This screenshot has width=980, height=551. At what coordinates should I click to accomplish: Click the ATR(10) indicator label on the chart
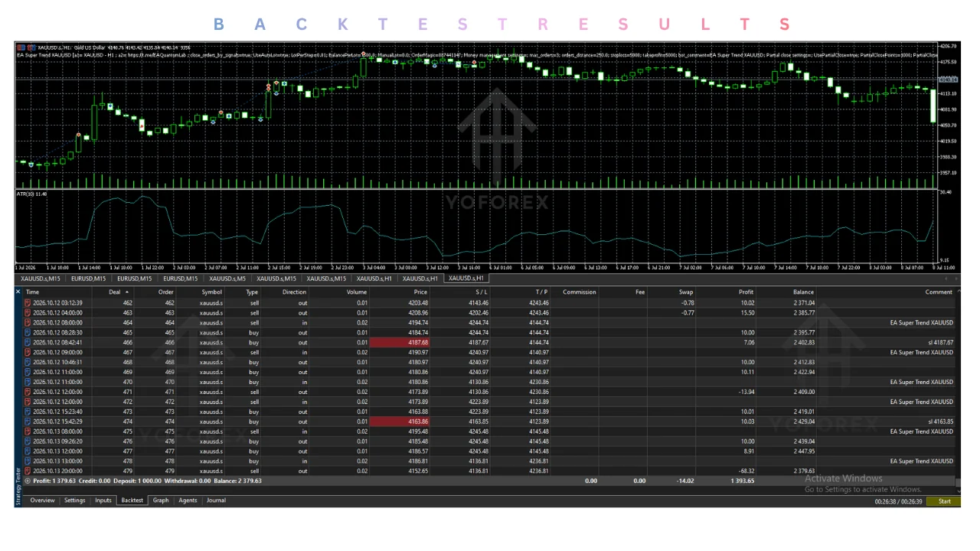point(32,194)
